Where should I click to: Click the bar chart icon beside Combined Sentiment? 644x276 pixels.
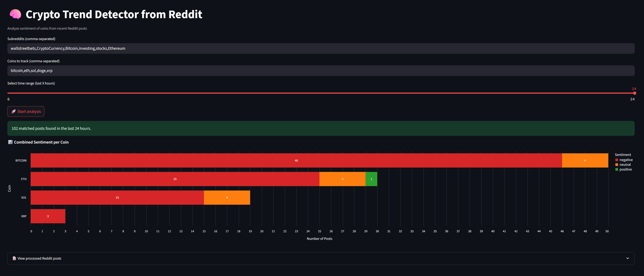point(10,142)
